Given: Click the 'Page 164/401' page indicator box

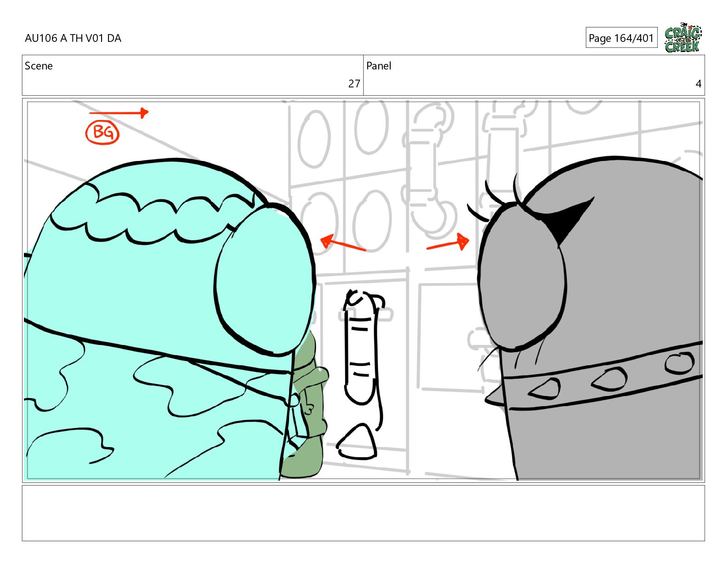Looking at the screenshot, I should coord(621,38).
